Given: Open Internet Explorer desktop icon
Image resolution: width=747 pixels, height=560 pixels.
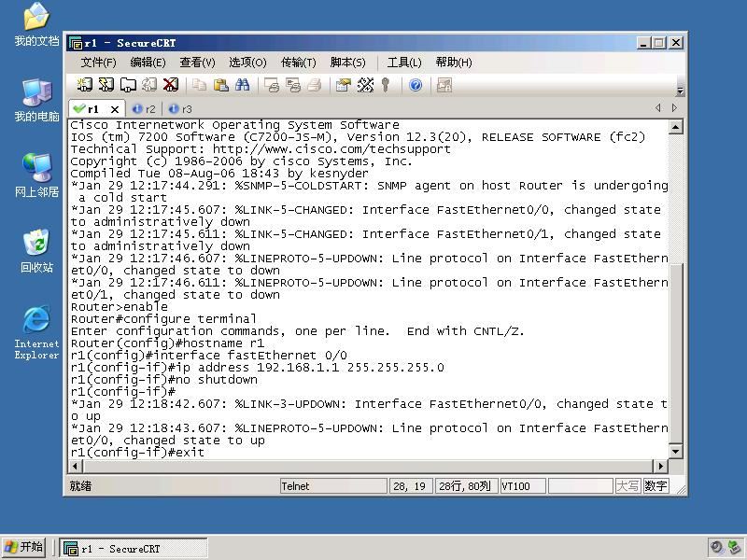Looking at the screenshot, I should coord(36,332).
